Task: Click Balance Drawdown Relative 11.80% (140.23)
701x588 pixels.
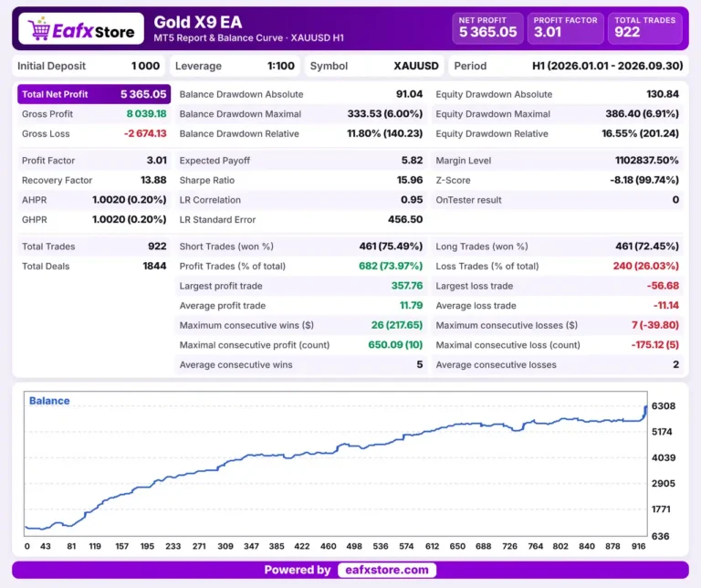Action: [x=385, y=133]
